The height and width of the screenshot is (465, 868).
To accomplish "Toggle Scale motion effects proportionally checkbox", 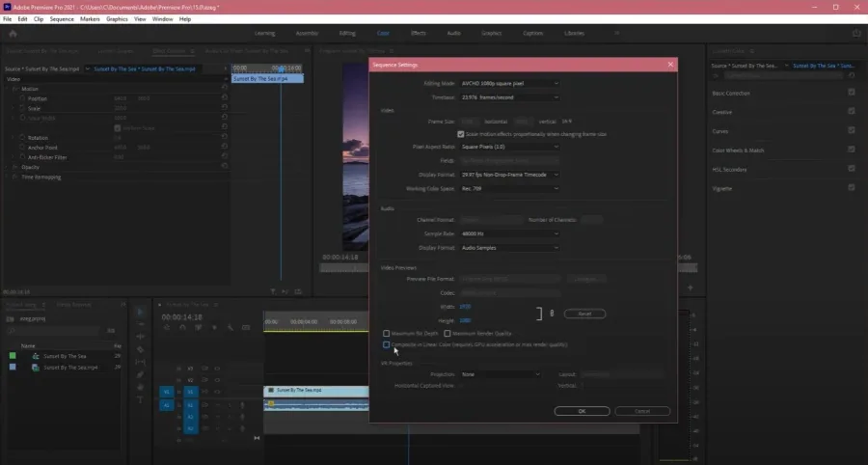I will tap(461, 134).
